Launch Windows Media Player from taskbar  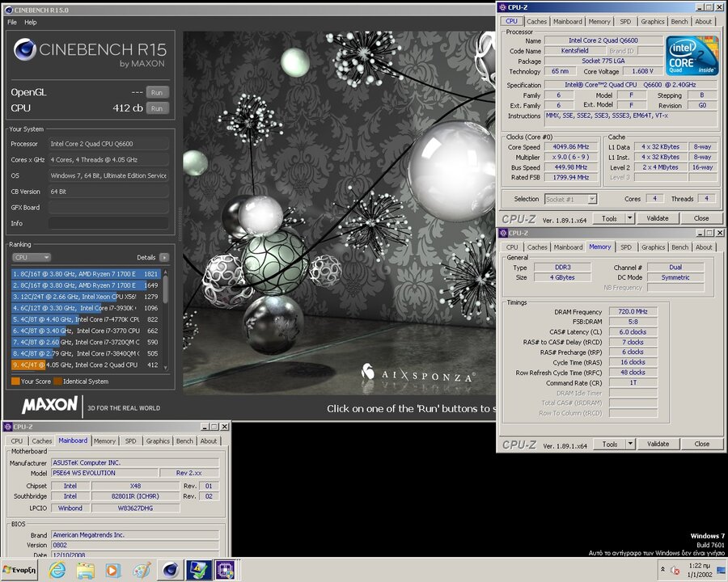[x=112, y=570]
